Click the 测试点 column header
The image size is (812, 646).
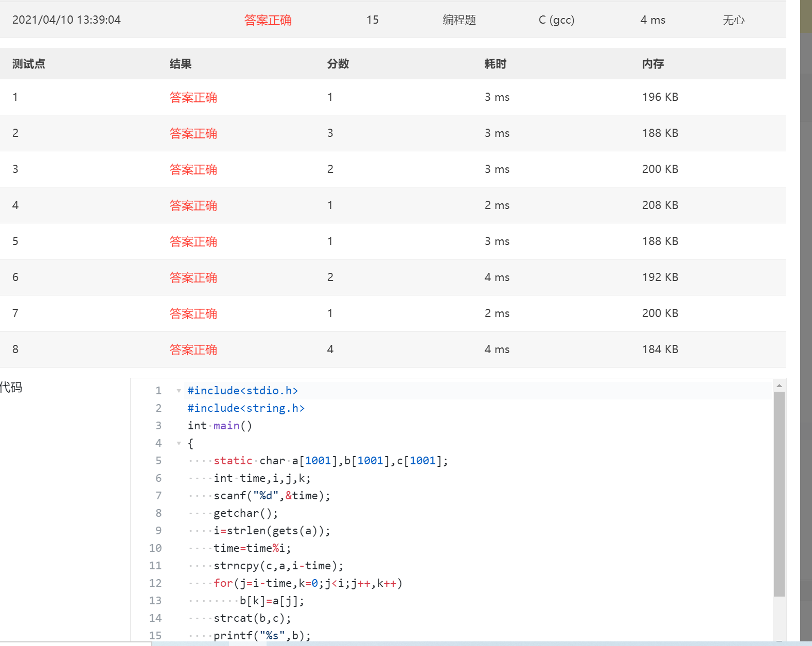(29, 64)
